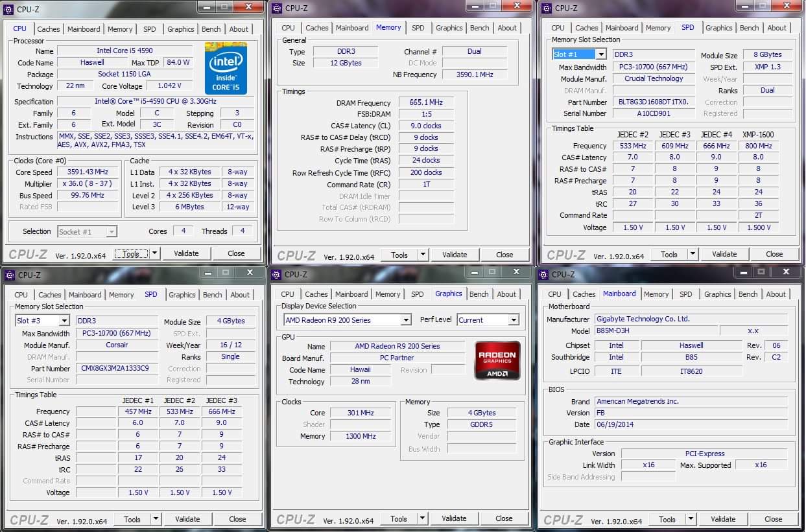The width and height of the screenshot is (806, 532).
Task: Select About tab in the Crucial Technology SPD window
Action: (777, 28)
